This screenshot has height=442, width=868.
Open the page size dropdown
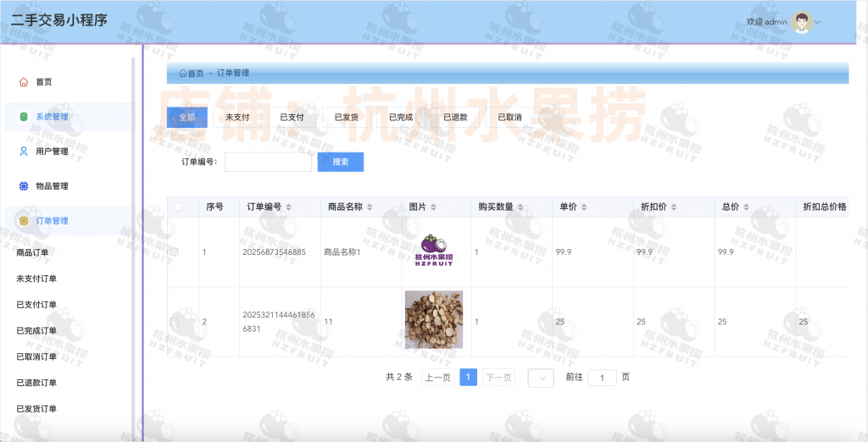pyautogui.click(x=541, y=378)
